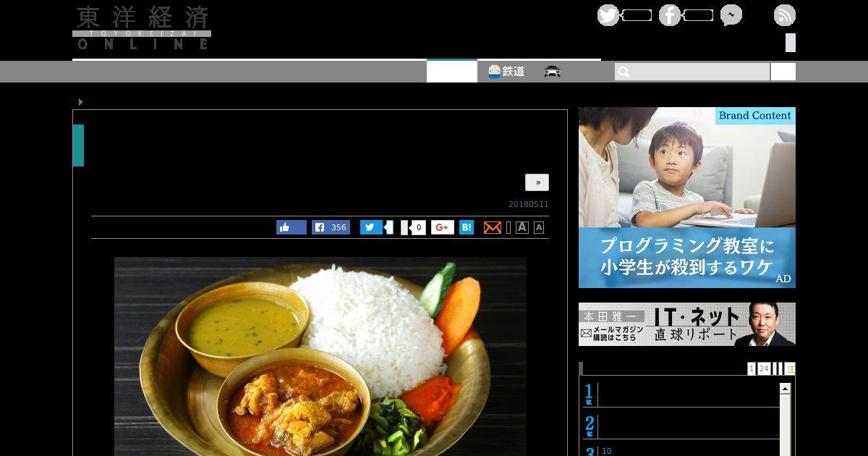Tweet the article with Twitter bird button
868x456 pixels.
371,227
